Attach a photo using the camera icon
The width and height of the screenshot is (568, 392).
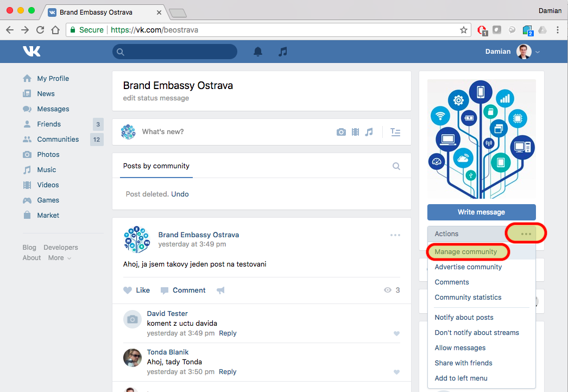pos(341,132)
